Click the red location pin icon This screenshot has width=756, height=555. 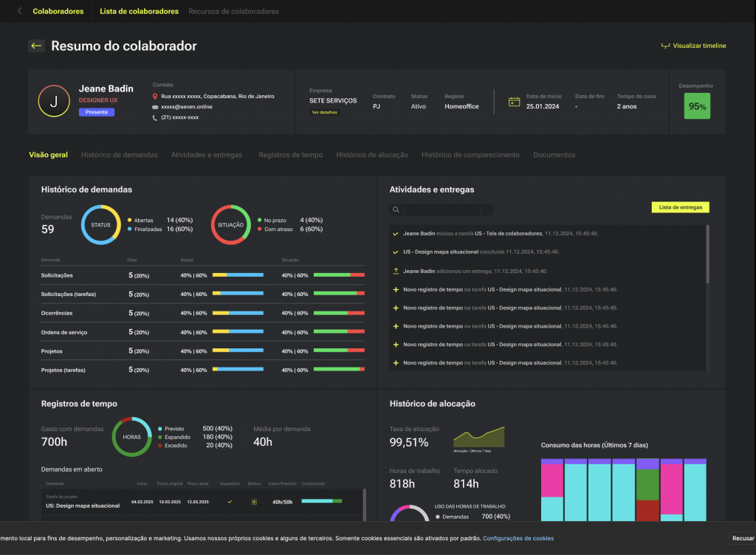pos(155,97)
